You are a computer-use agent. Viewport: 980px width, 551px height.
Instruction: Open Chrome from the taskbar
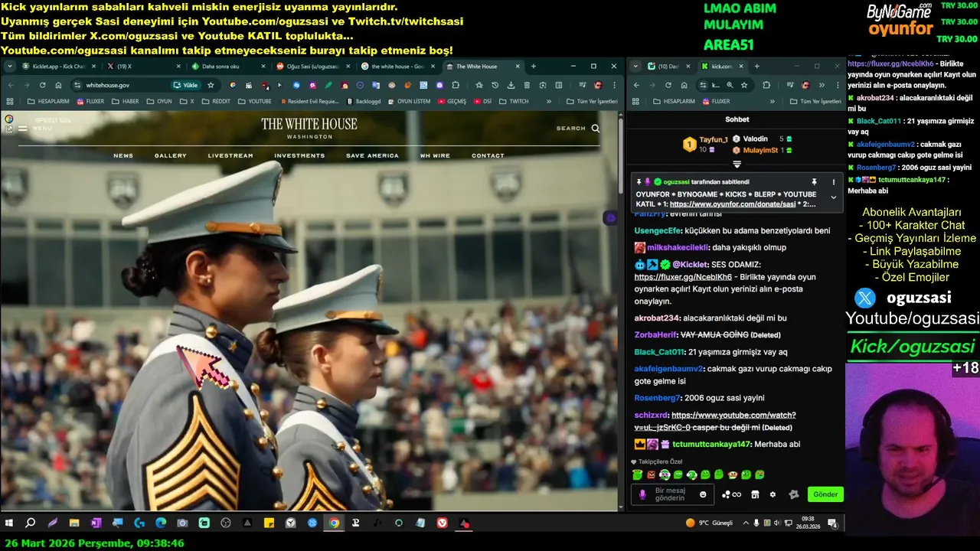[x=334, y=523]
